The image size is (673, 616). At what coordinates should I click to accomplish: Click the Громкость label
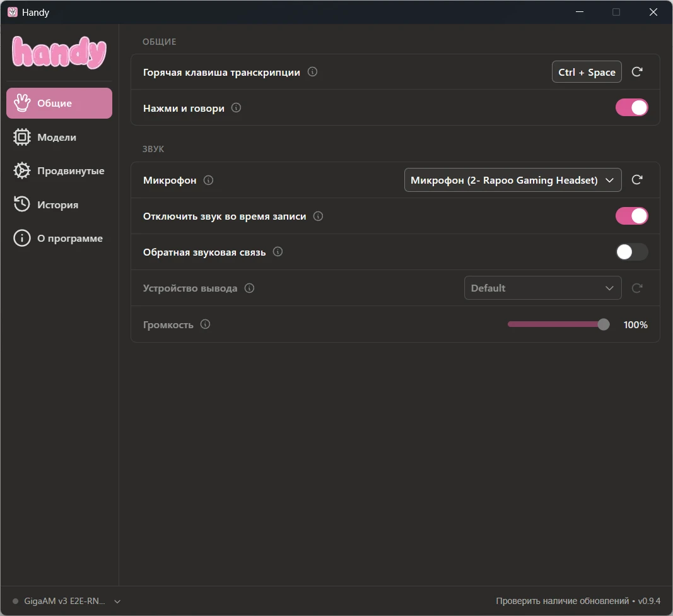pyautogui.click(x=168, y=325)
